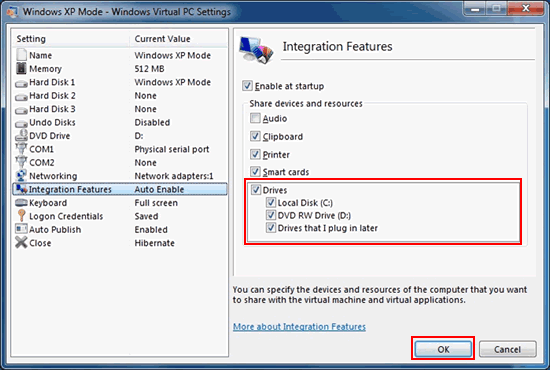
Task: Enable the Audio sharing checkbox
Action: point(255,118)
